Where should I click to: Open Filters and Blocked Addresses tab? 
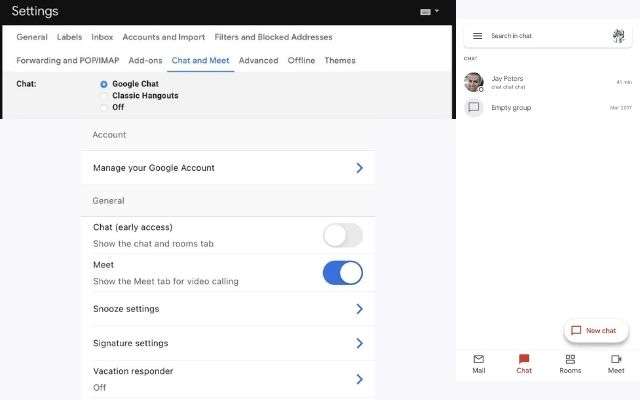tap(273, 37)
